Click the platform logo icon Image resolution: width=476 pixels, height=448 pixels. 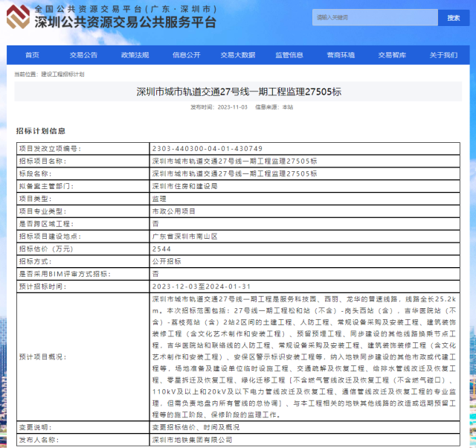tap(18, 17)
